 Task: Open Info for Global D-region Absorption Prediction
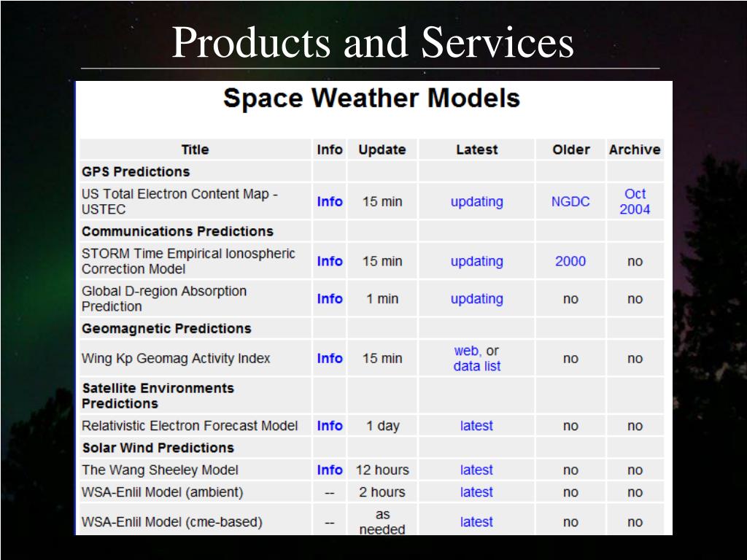pyautogui.click(x=330, y=298)
